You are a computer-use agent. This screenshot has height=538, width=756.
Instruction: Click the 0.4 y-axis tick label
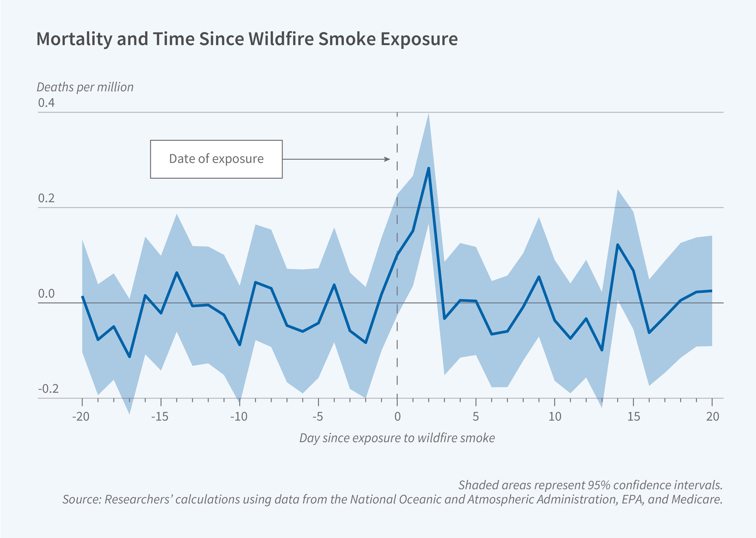[x=46, y=103]
